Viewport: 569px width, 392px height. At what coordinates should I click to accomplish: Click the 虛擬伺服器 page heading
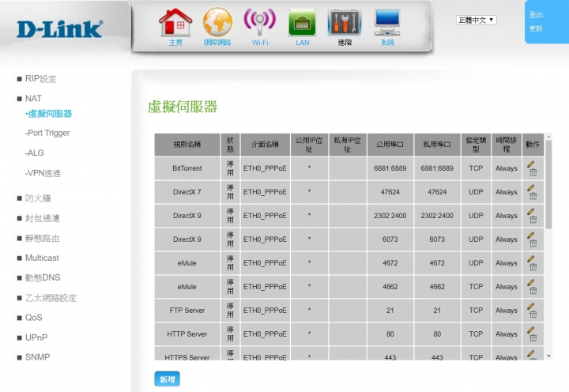coord(183,107)
